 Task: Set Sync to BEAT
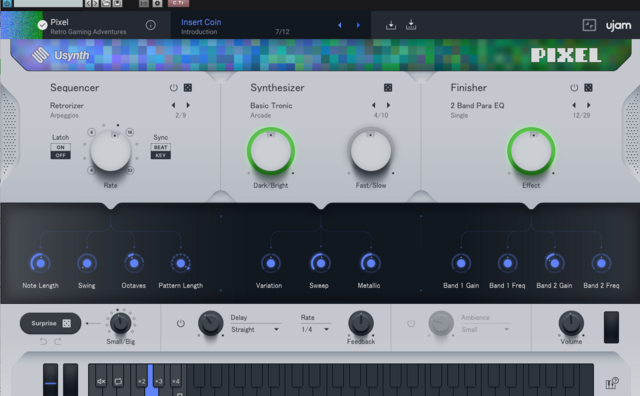(160, 147)
